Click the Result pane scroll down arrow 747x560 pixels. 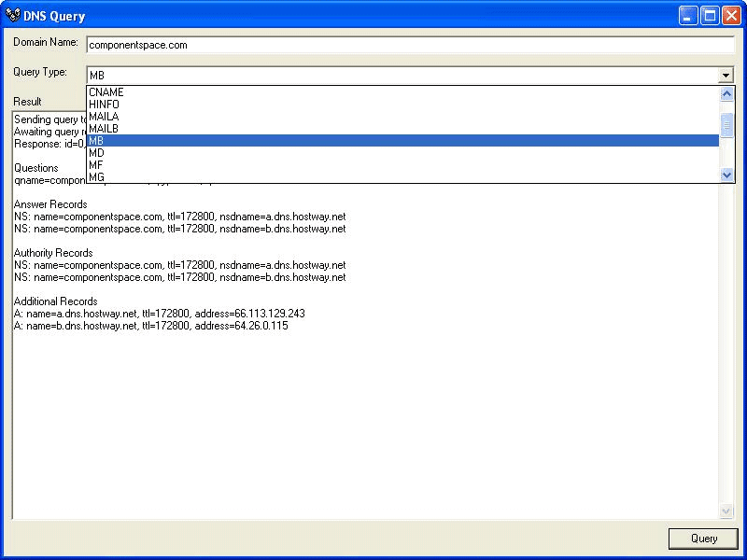(726, 511)
